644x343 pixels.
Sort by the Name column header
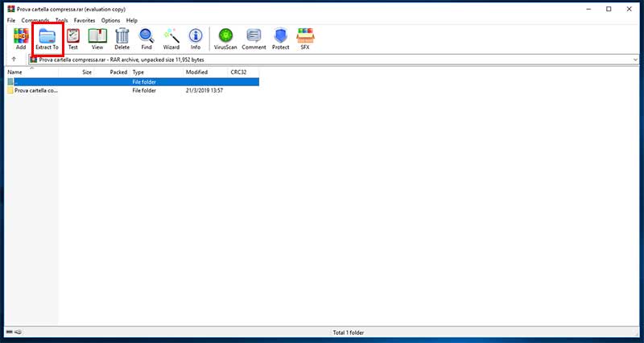point(31,72)
